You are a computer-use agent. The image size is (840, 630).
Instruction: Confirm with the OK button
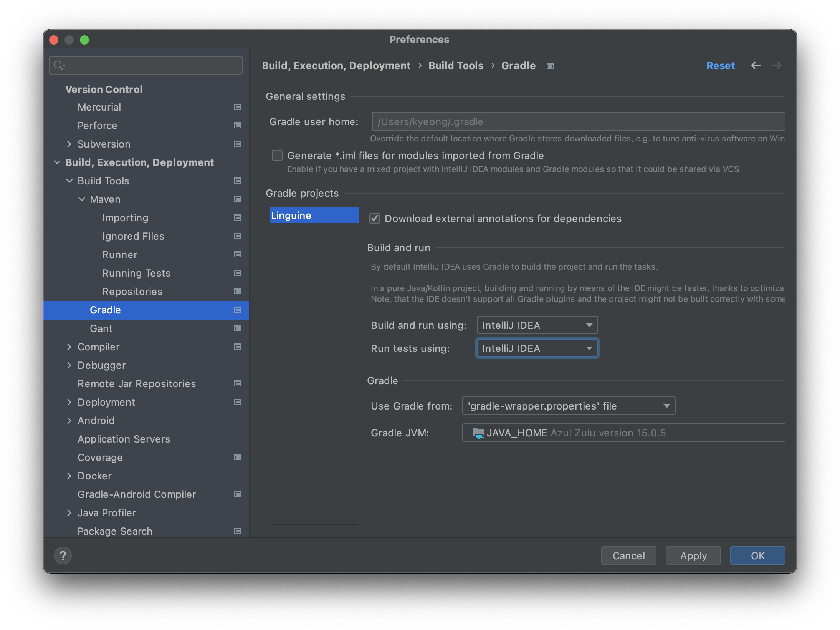tap(757, 555)
